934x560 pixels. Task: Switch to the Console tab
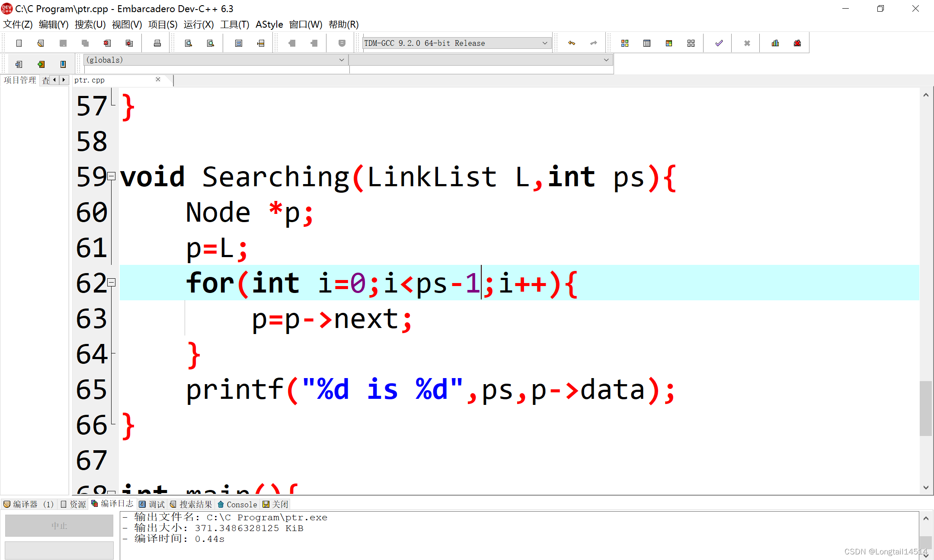[x=237, y=504]
